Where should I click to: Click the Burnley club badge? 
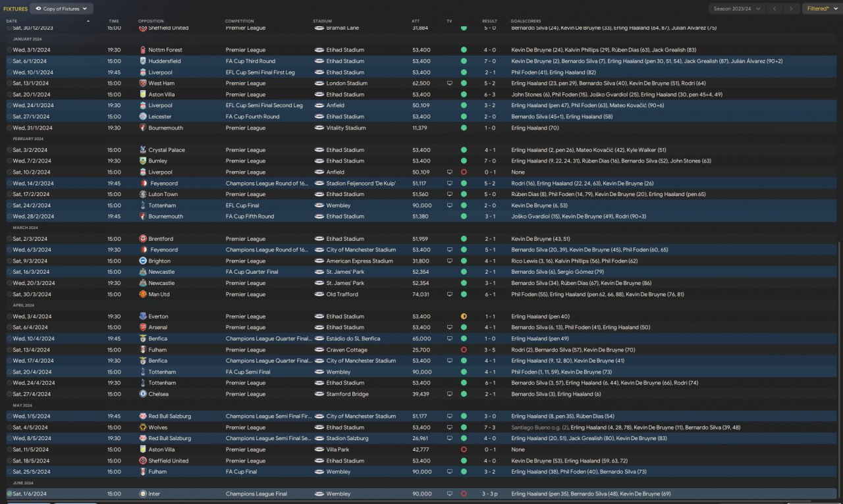143,161
